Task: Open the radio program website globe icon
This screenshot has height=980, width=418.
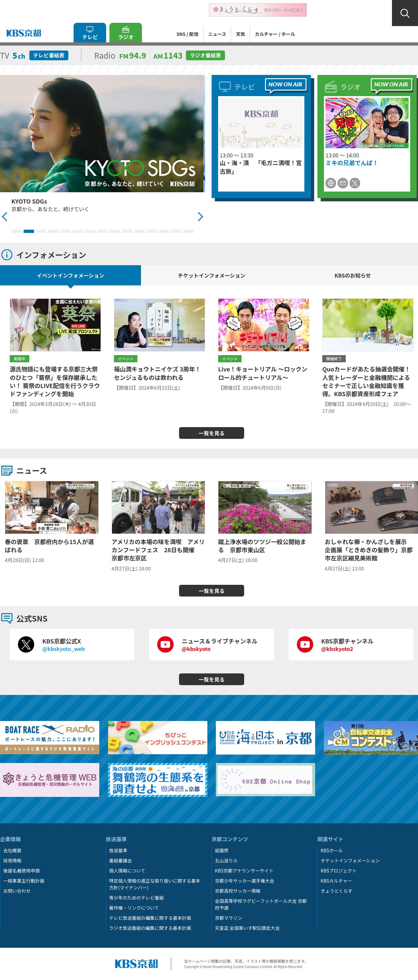Action: tap(331, 183)
